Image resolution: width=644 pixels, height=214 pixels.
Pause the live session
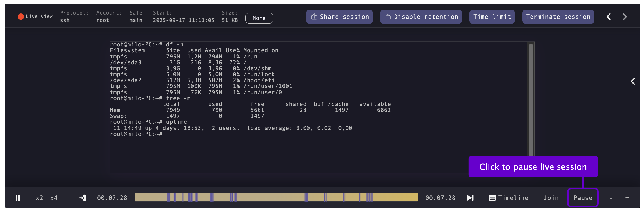pyautogui.click(x=583, y=198)
